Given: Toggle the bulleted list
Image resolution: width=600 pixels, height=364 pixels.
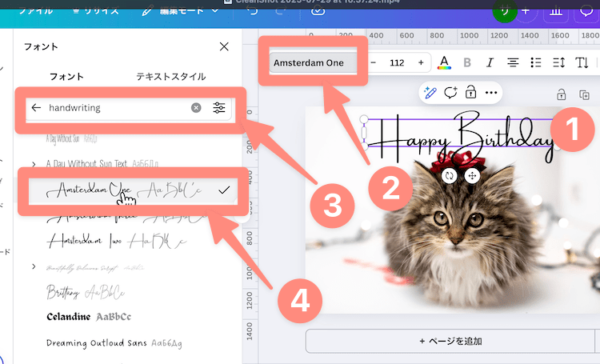Looking at the screenshot, I should (x=536, y=63).
